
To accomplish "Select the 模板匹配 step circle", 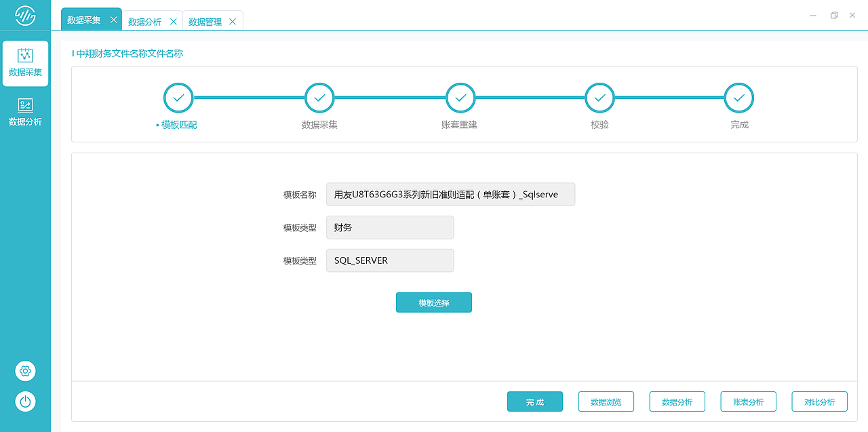I will pyautogui.click(x=178, y=98).
